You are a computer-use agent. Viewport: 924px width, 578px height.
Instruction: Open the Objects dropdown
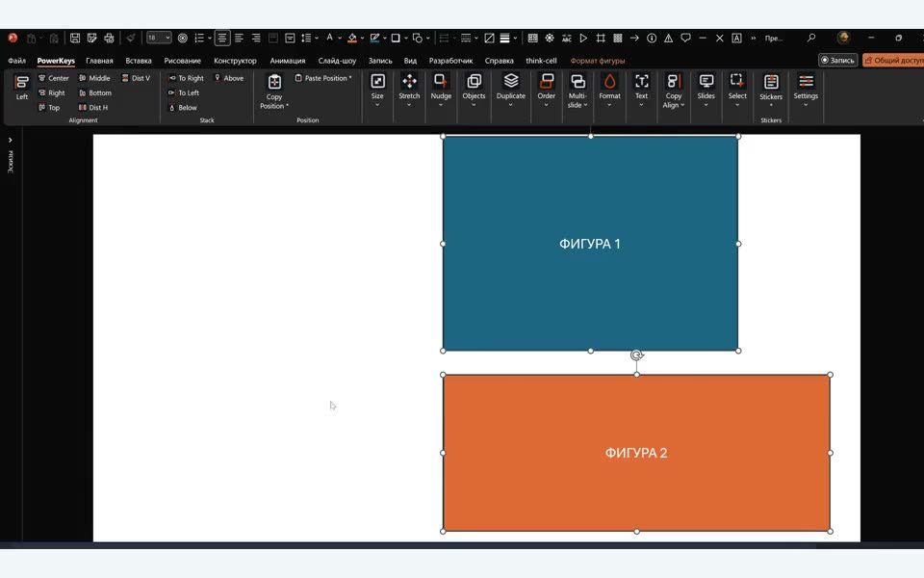pyautogui.click(x=474, y=91)
